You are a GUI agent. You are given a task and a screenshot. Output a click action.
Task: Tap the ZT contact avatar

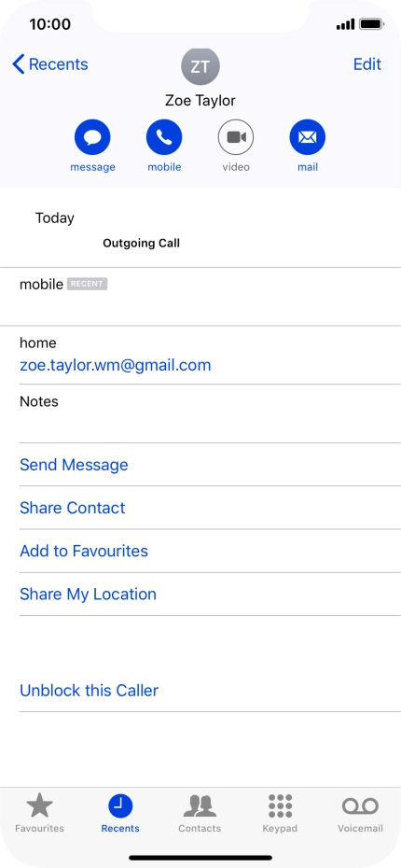200,67
